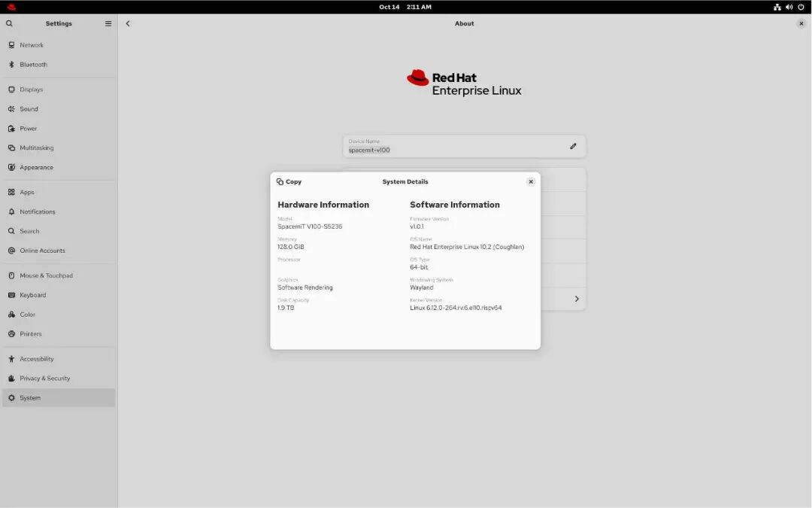Screen dimensions: 812x508
Task: Click the Power icon in sidebar
Action: coord(11,128)
